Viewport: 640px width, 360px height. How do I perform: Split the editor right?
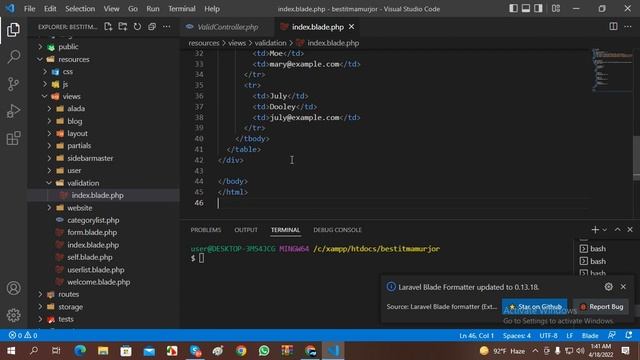pos(613,27)
